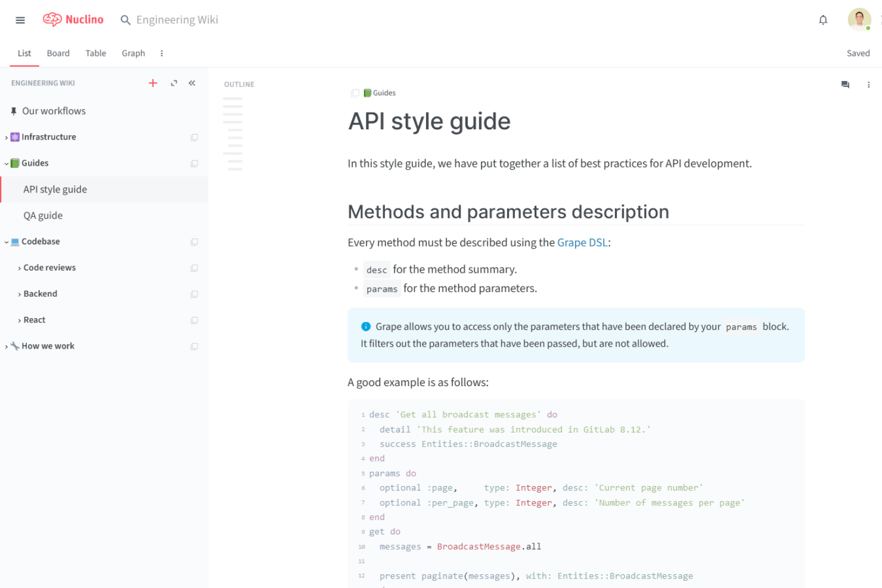Switch to the Board view tab
This screenshot has height=588, width=882.
pos(58,54)
